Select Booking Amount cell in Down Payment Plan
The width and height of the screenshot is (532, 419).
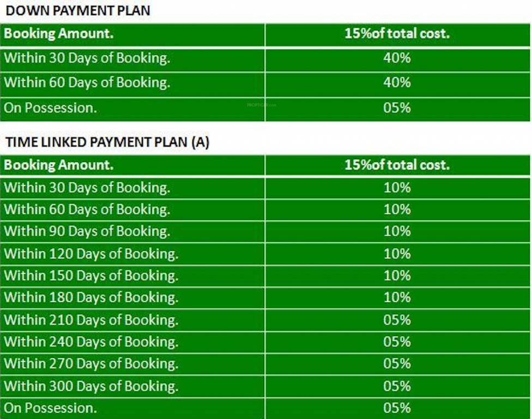coord(59,34)
